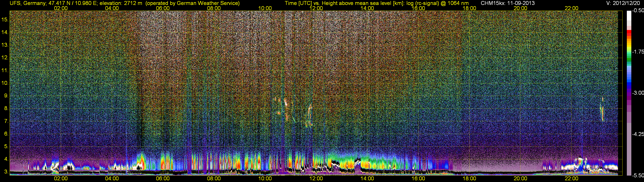This screenshot has height=182, width=644.
Task: Click the white top of the color scale
Action: [629, 15]
